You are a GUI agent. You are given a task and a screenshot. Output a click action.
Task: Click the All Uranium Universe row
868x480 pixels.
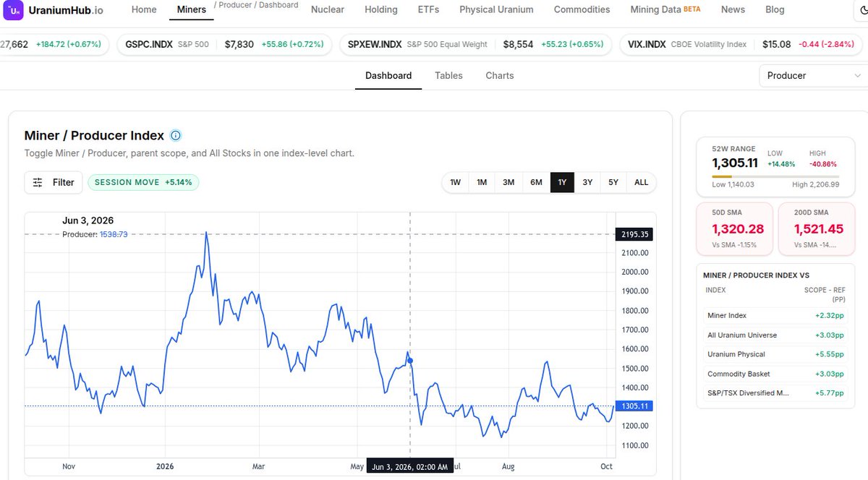click(775, 335)
